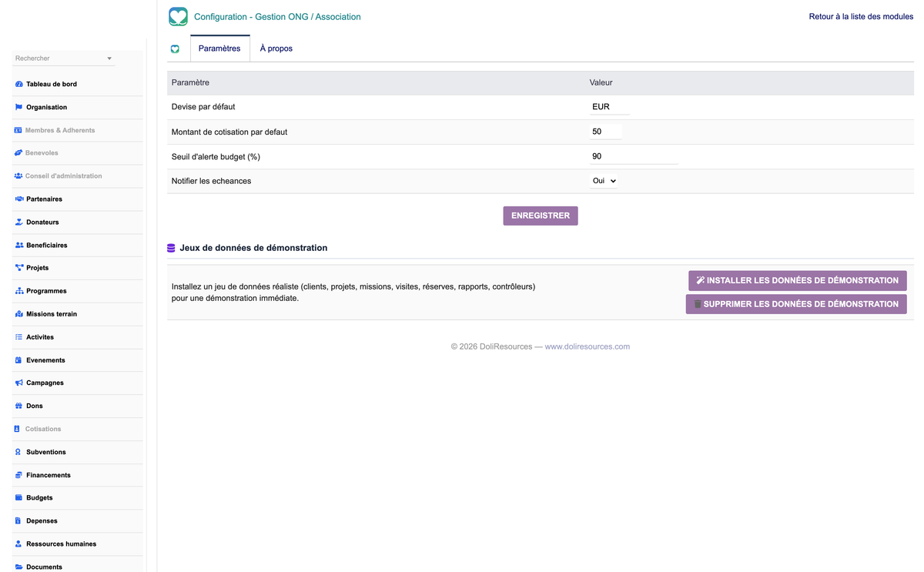This screenshot has height=572, width=924.
Task: Click the Projets diagram icon
Action: 19,268
